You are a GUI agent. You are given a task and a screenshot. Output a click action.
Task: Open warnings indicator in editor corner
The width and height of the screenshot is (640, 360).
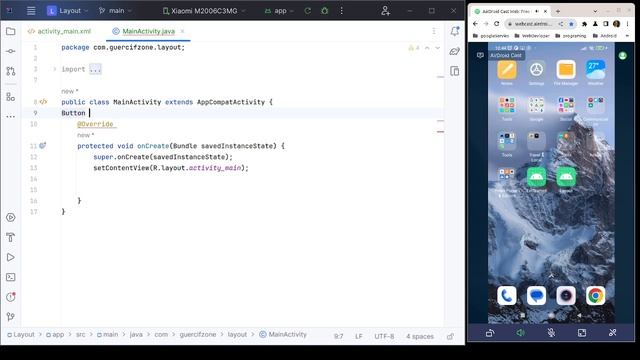(413, 48)
